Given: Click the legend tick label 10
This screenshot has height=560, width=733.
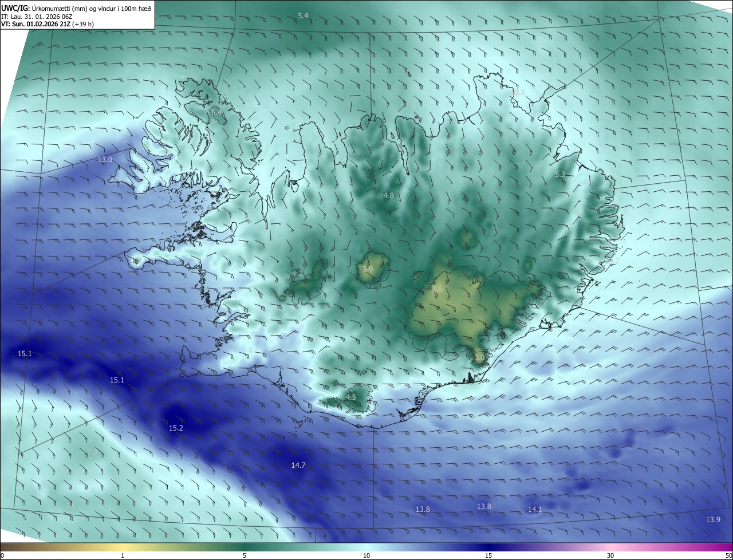Looking at the screenshot, I should pyautogui.click(x=366, y=555).
